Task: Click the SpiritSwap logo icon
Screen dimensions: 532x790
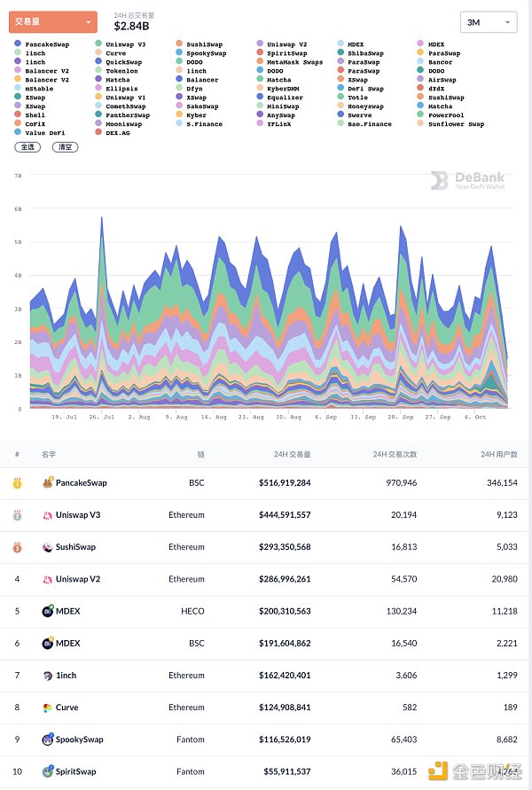Action: (48, 771)
